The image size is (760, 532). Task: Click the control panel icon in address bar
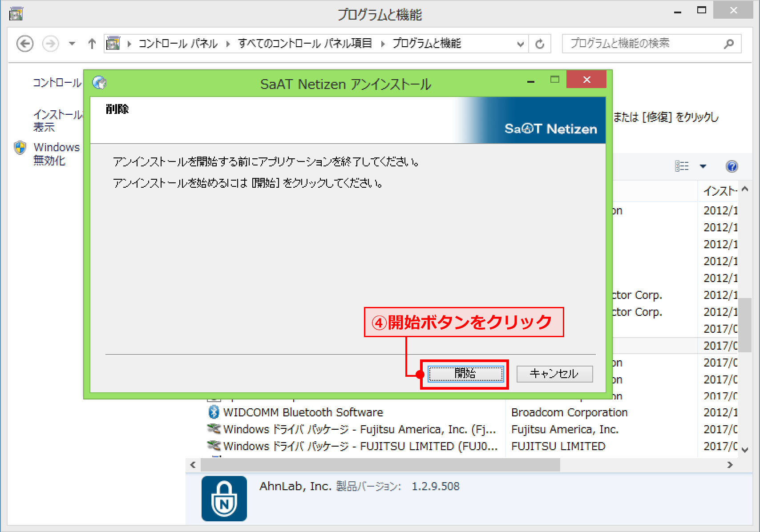coord(113,43)
